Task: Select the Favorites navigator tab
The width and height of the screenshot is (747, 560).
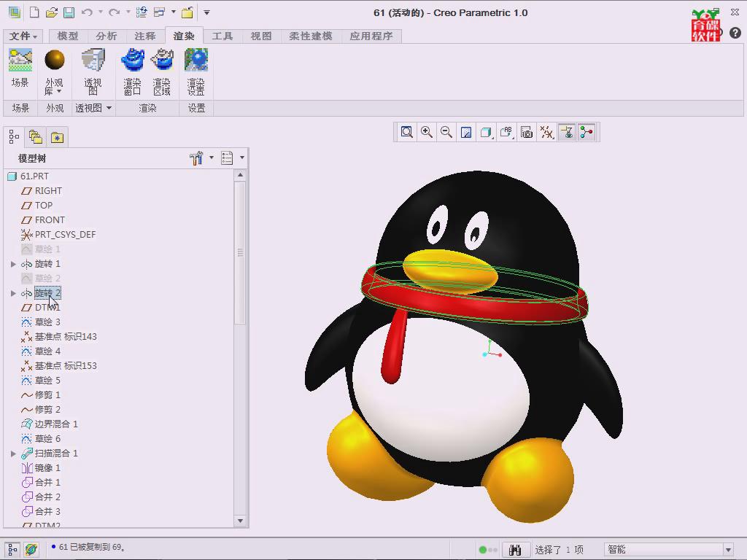Action: coord(57,138)
